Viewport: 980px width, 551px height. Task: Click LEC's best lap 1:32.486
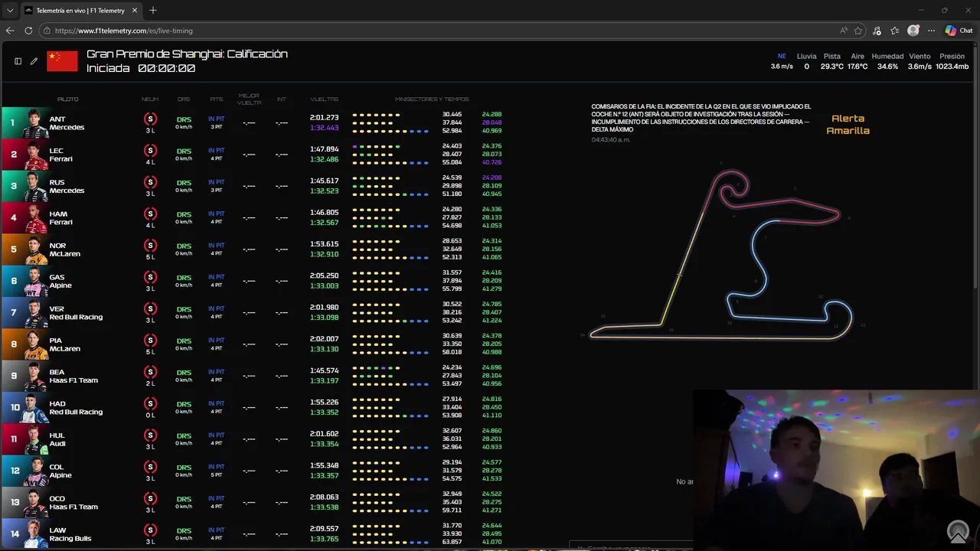324,159
